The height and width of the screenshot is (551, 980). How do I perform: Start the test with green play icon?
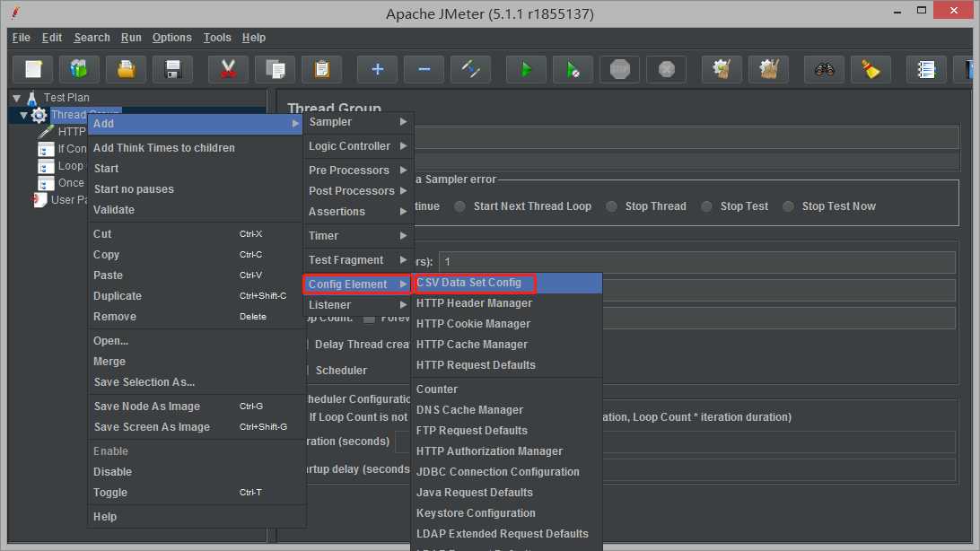[x=526, y=69]
